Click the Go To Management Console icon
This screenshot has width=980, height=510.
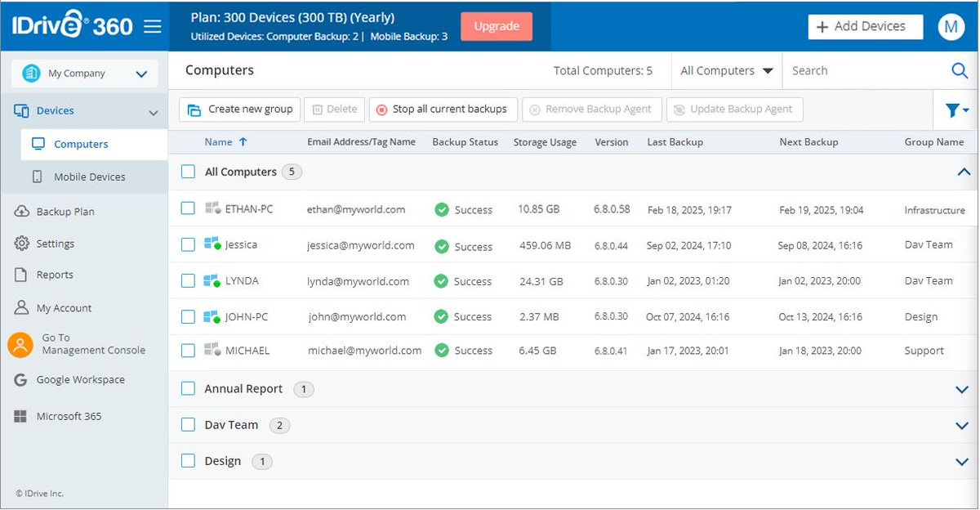pyautogui.click(x=20, y=344)
